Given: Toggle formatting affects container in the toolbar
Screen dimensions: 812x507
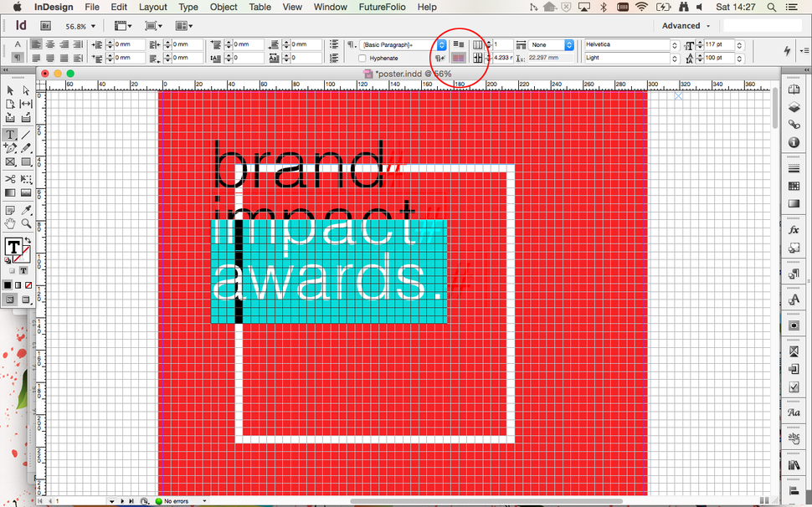Looking at the screenshot, I should point(10,272).
